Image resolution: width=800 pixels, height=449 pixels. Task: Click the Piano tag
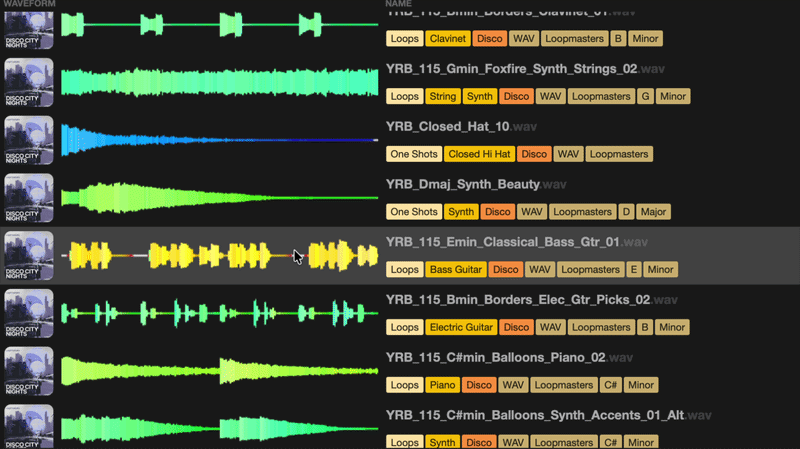[442, 385]
